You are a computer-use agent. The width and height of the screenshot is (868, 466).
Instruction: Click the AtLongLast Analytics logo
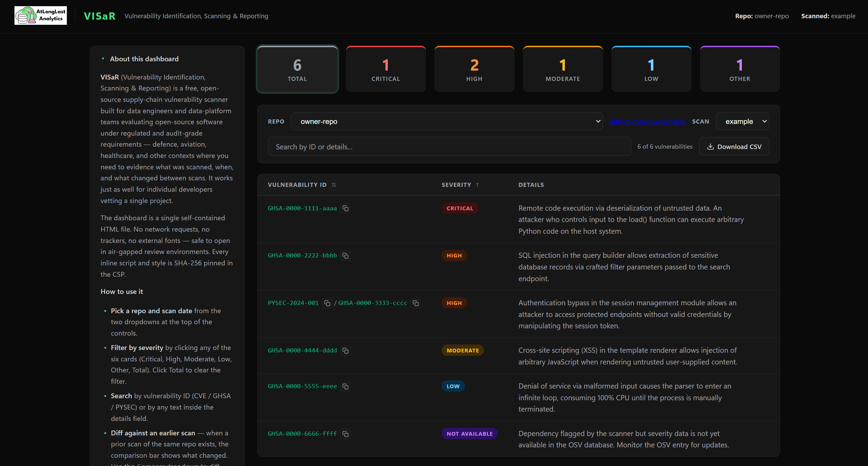41,15
